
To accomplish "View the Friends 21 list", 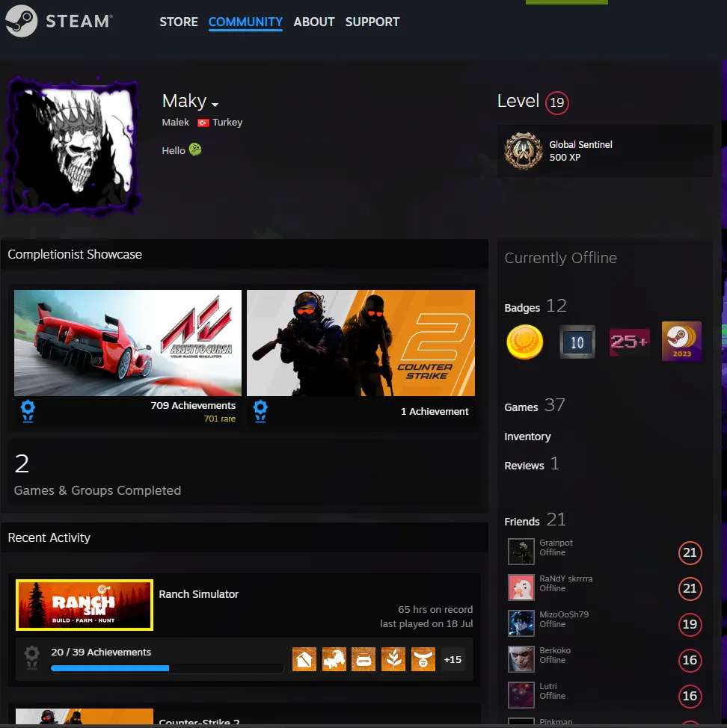I will [535, 520].
